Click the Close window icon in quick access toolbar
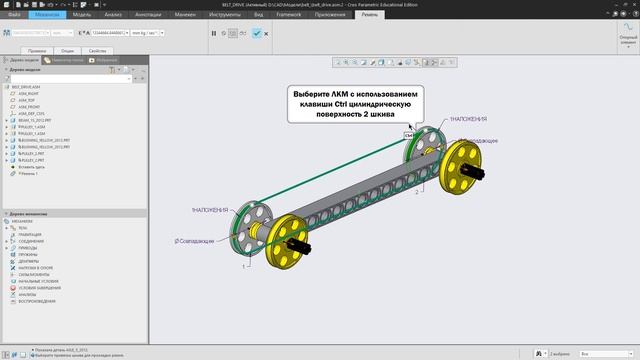Screen dimensions: 640x360 click(x=96, y=4)
